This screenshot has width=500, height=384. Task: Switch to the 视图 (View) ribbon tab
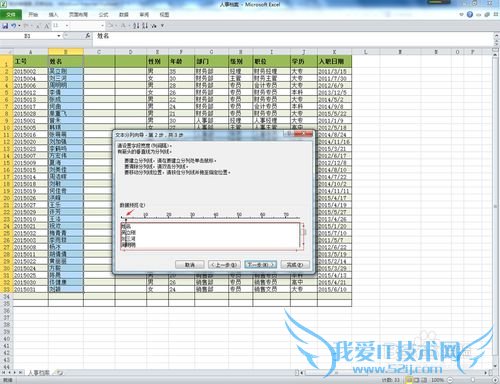(x=164, y=15)
